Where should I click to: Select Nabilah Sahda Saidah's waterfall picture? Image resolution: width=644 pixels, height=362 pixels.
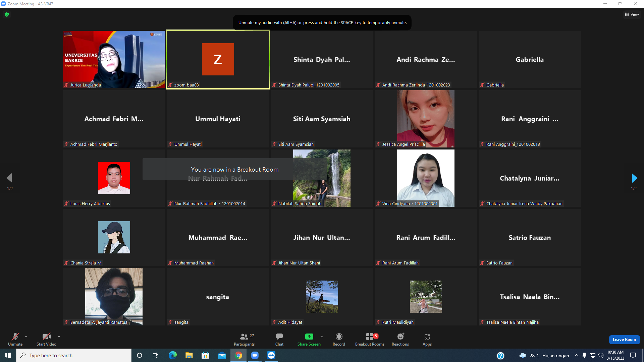(x=322, y=178)
